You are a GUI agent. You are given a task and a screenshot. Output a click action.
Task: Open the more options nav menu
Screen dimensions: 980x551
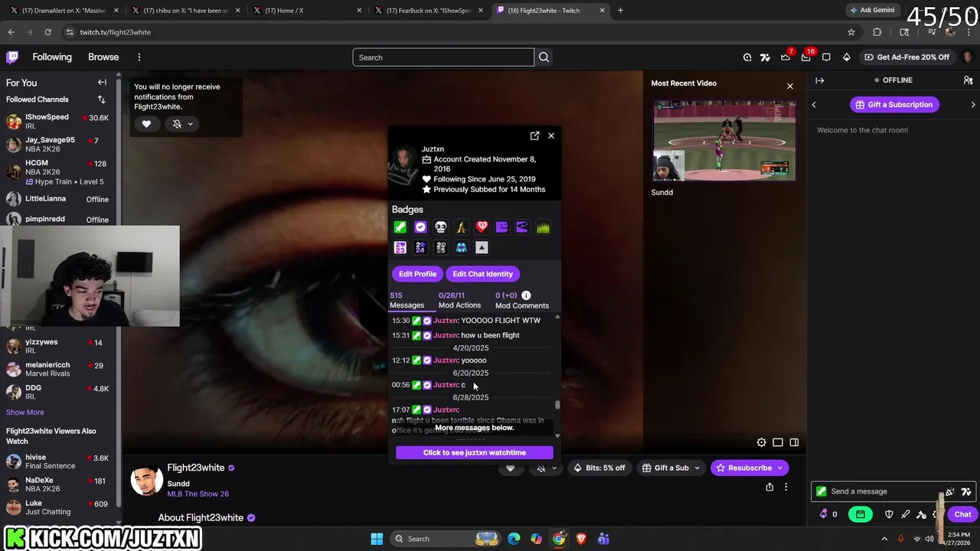pyautogui.click(x=139, y=57)
